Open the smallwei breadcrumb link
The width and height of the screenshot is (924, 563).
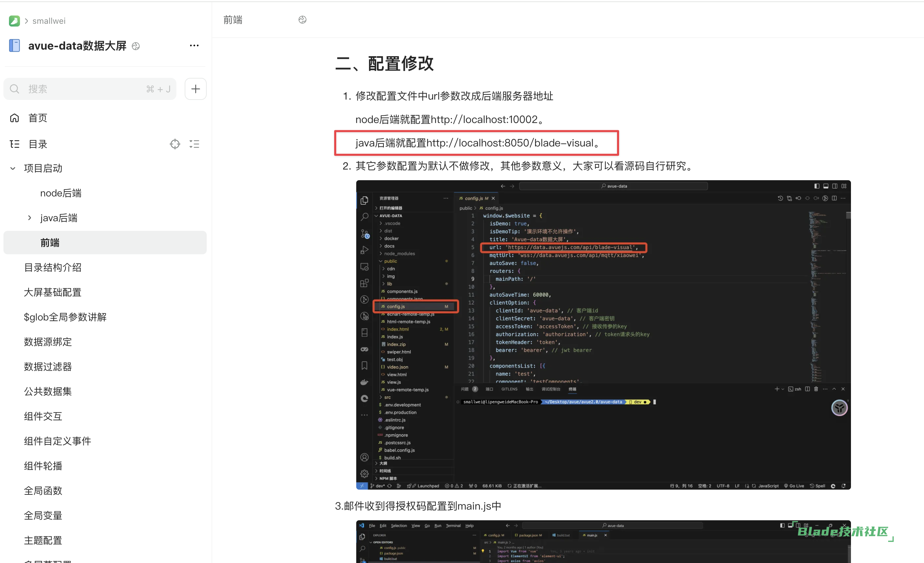coord(49,21)
